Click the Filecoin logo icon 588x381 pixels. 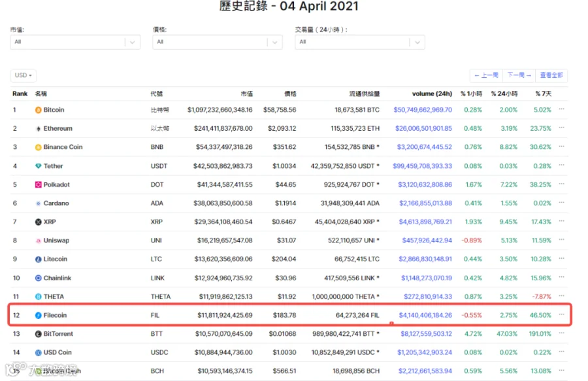coord(39,316)
